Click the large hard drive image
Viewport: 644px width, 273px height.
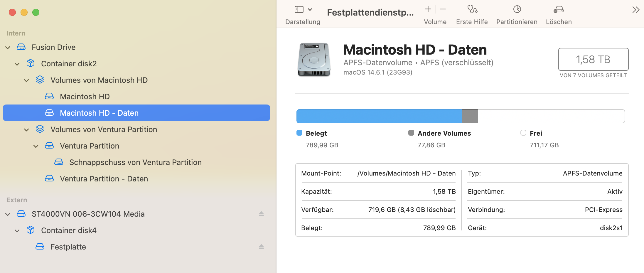pos(314,60)
